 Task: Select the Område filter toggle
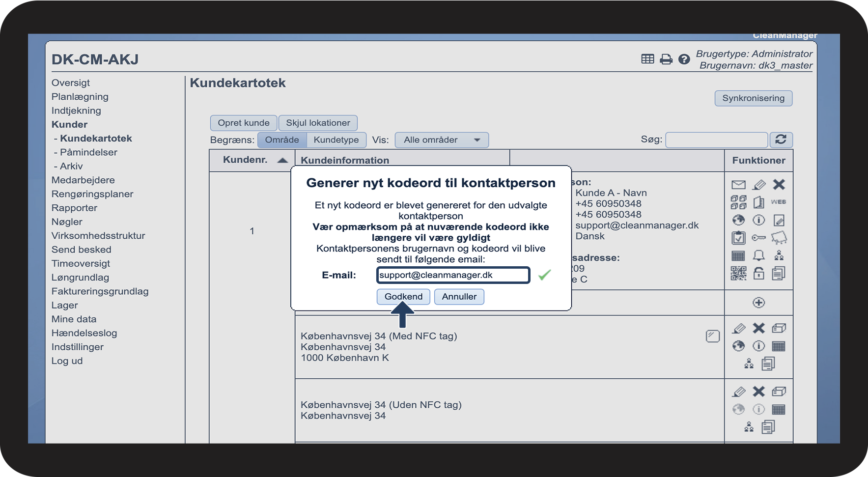point(282,140)
